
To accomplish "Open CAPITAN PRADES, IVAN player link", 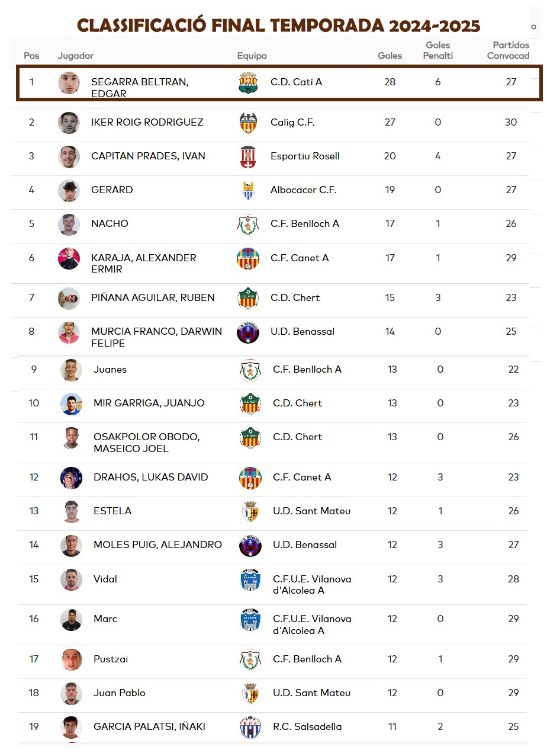I will coord(148,156).
